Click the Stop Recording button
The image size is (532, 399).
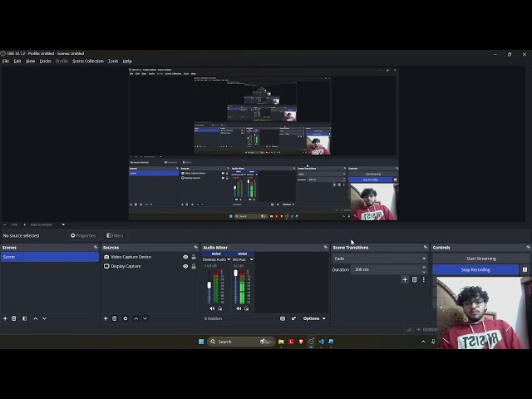click(475, 269)
